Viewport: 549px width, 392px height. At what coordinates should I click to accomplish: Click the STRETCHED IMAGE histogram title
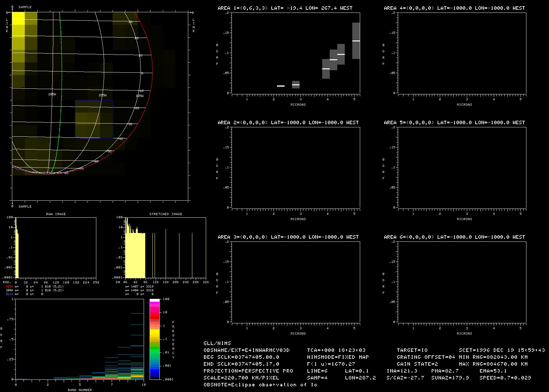coord(166,214)
